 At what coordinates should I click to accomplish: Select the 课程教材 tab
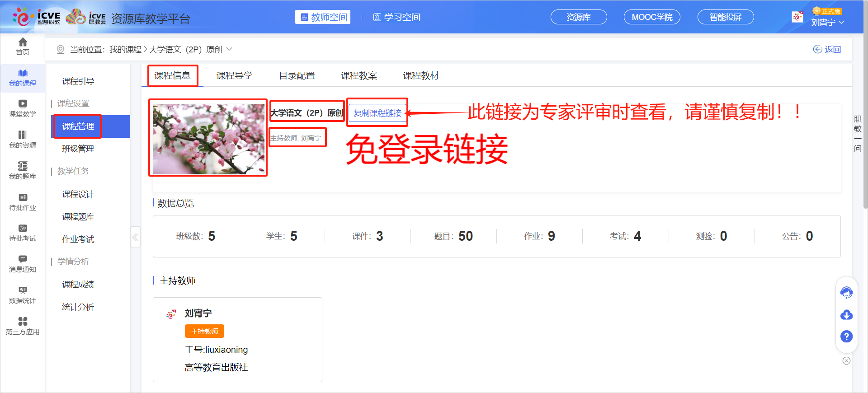point(421,75)
